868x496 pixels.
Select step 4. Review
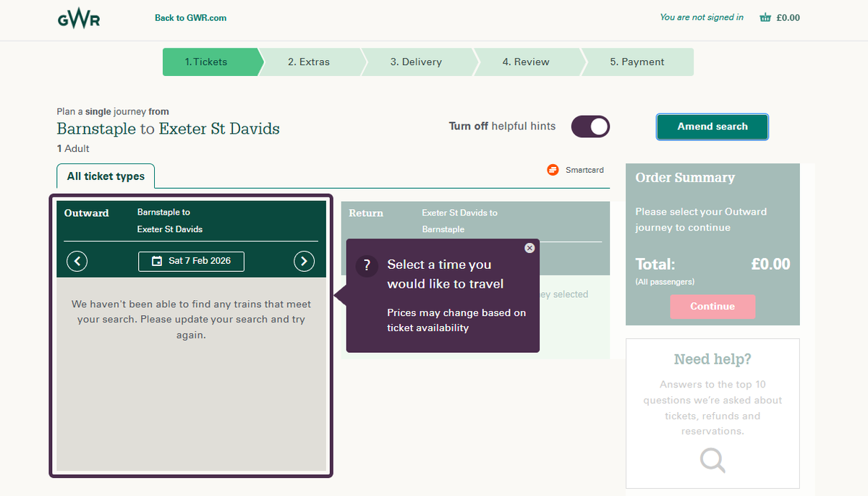(x=526, y=62)
